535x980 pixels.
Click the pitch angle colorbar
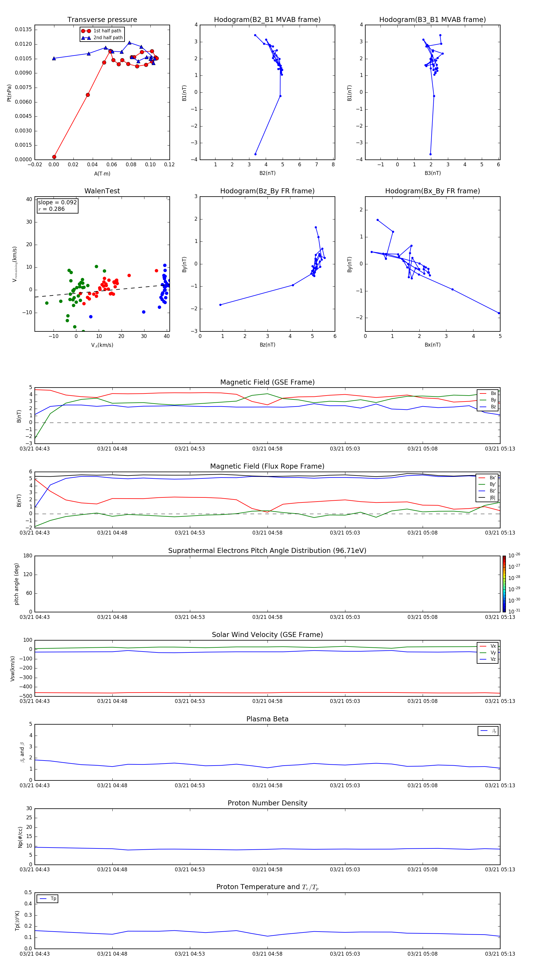tap(504, 584)
